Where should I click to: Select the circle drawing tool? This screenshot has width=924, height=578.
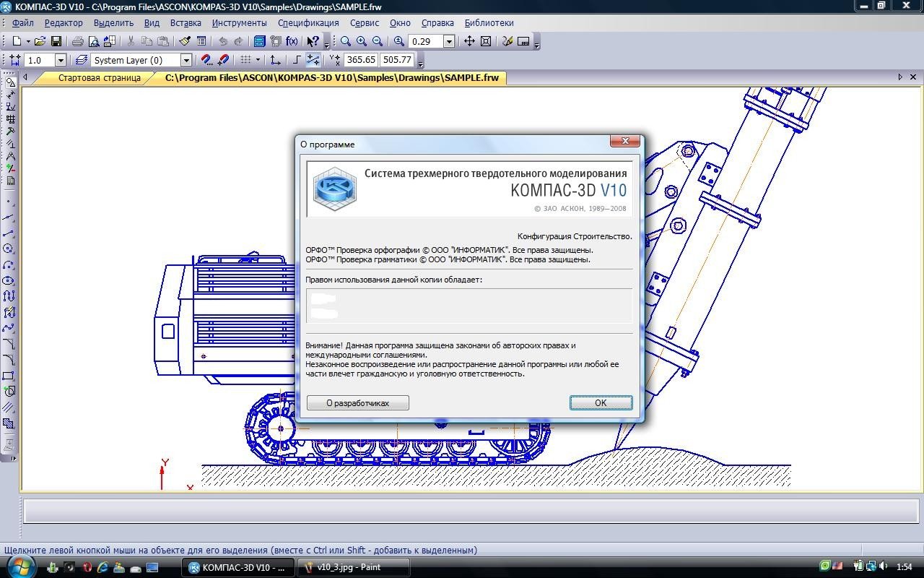(9, 249)
